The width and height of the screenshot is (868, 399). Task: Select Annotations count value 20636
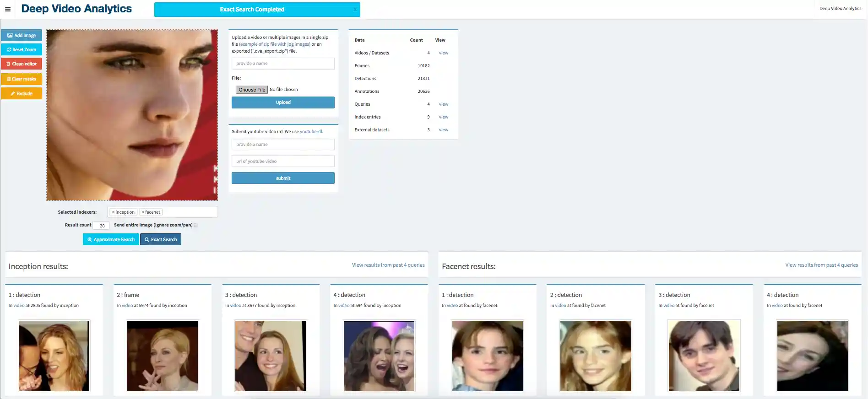coord(423,92)
